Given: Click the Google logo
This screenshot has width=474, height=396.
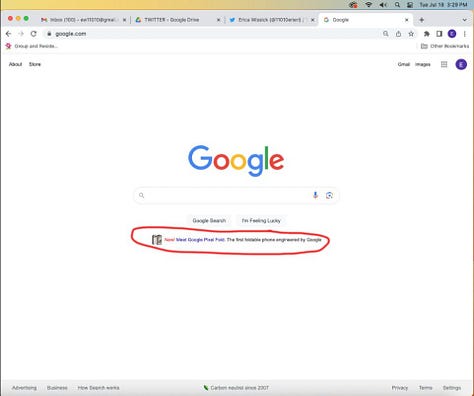Looking at the screenshot, I should (x=236, y=161).
